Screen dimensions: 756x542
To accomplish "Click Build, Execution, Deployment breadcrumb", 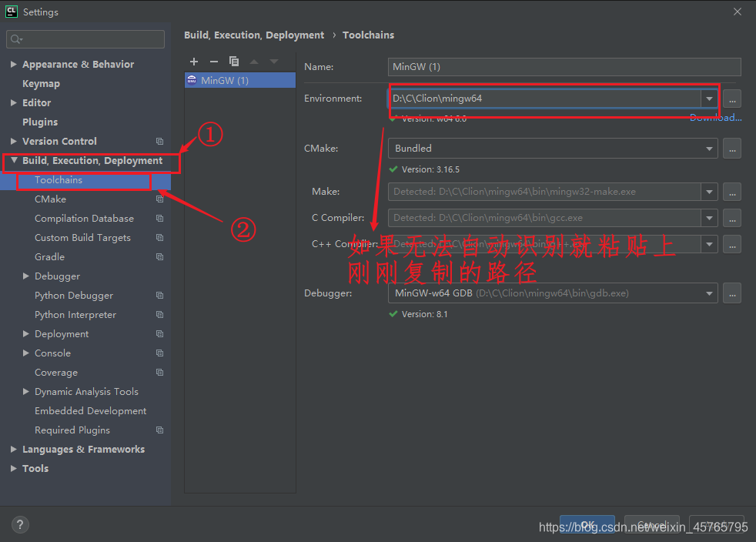I will pyautogui.click(x=254, y=35).
